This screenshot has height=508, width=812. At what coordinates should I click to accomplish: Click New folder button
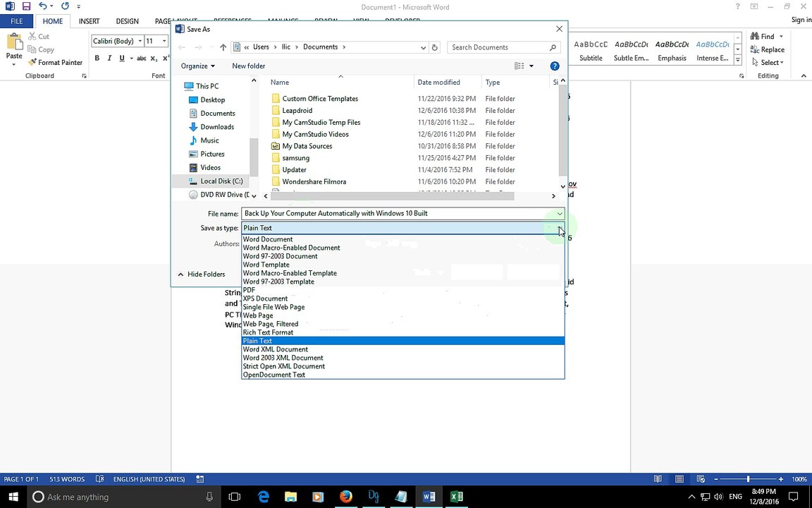pos(249,66)
